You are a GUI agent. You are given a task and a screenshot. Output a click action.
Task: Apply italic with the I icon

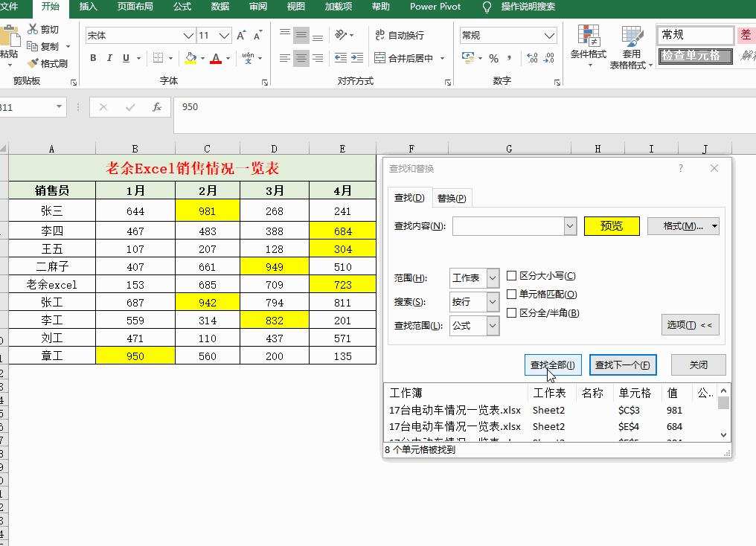click(109, 58)
